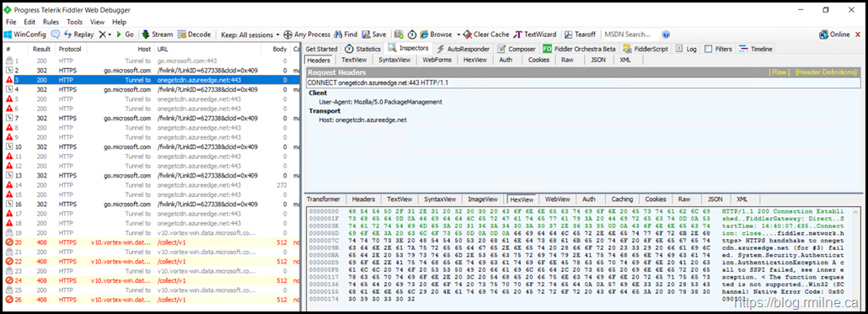Click the CONNECT request line field
868x314 pixels.
(x=583, y=82)
